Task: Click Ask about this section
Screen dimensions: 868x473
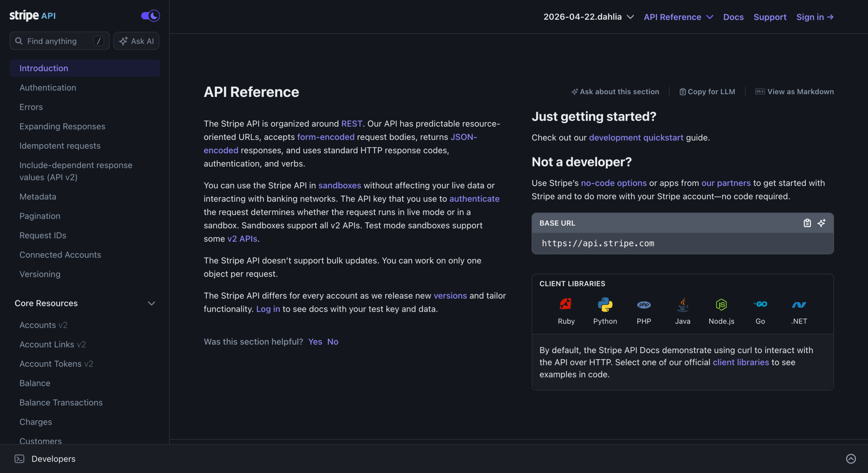Action: [615, 91]
